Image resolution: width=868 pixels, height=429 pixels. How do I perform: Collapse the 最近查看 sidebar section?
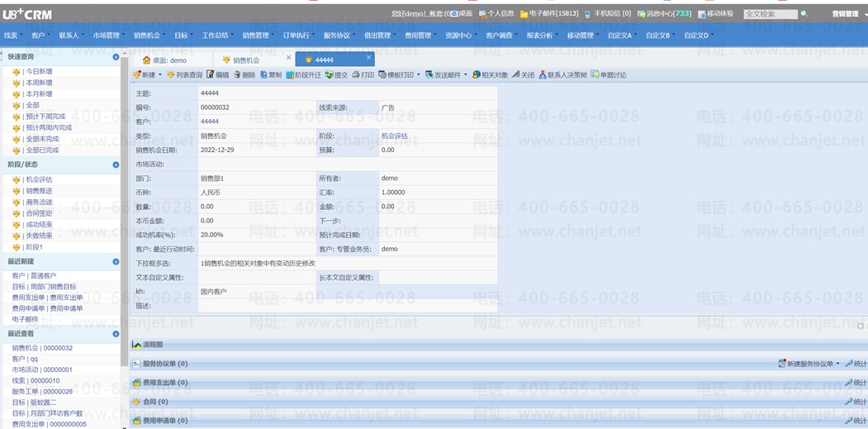click(x=116, y=334)
